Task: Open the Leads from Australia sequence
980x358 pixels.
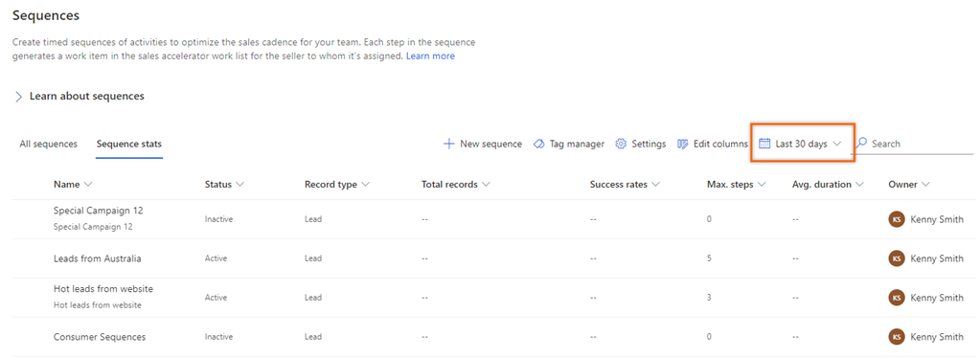Action: [98, 258]
